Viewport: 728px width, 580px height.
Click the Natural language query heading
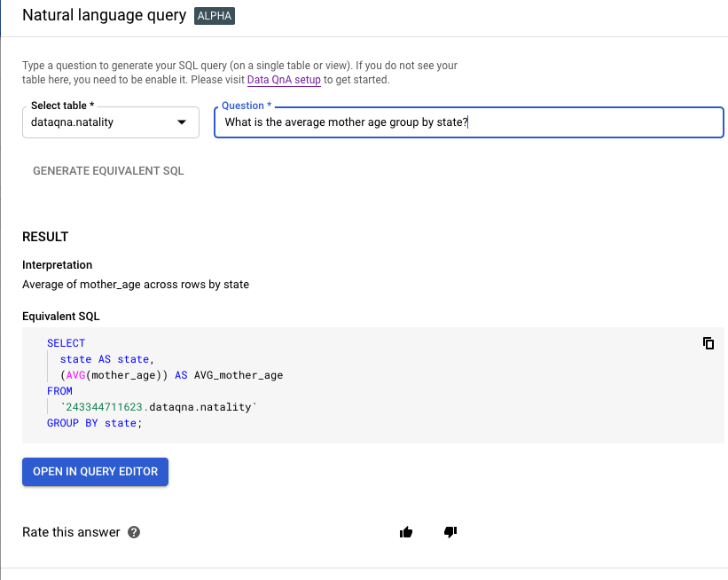coord(104,15)
